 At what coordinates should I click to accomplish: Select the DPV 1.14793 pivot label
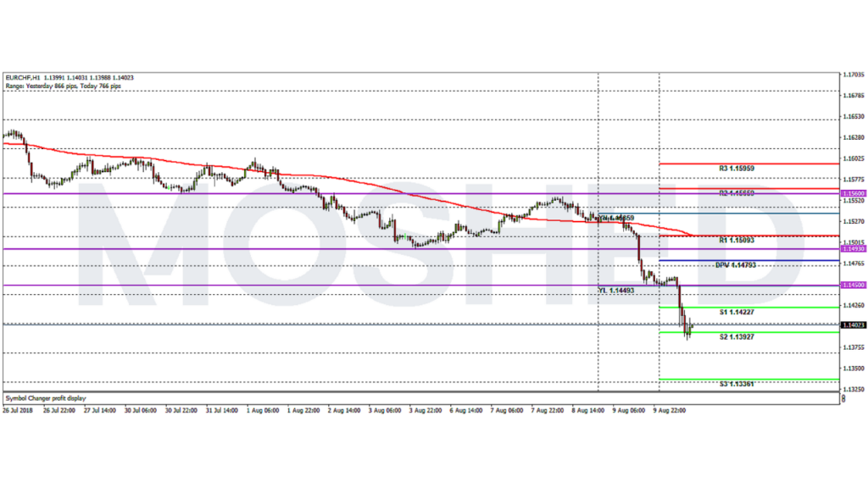click(734, 265)
